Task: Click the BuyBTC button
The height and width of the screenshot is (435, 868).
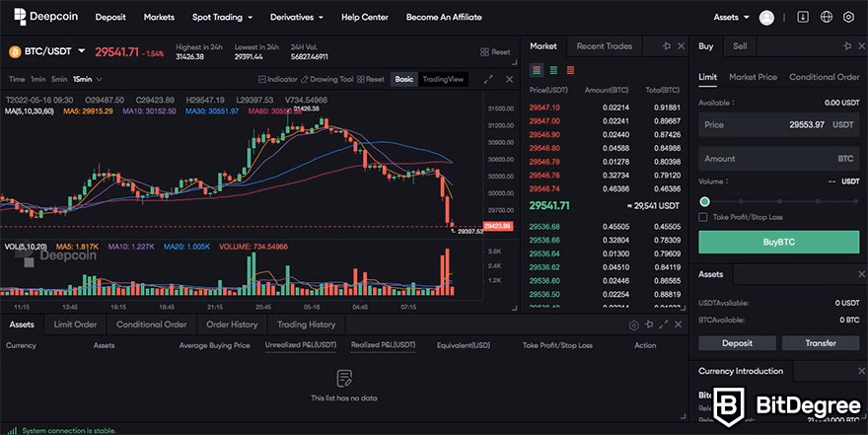Action: tap(779, 242)
